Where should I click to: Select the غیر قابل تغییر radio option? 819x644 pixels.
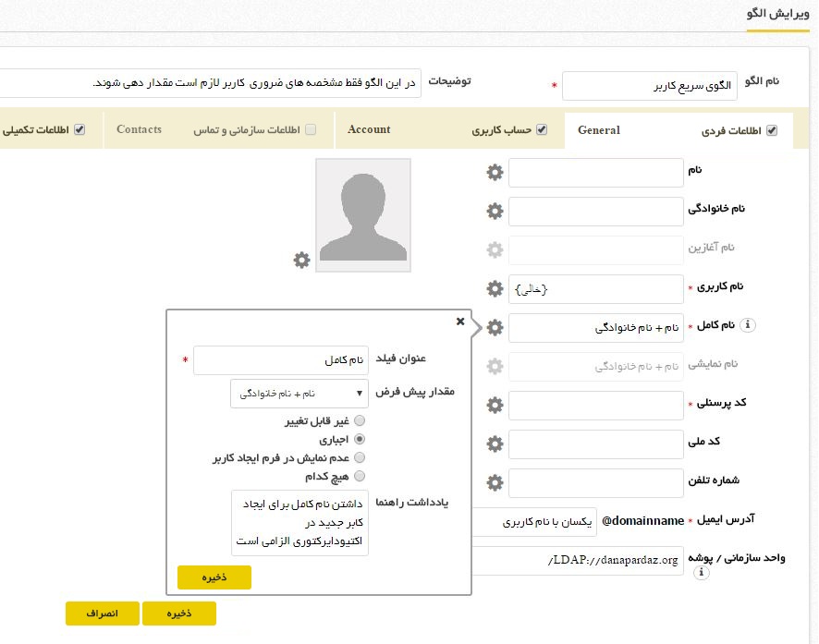(x=360, y=420)
